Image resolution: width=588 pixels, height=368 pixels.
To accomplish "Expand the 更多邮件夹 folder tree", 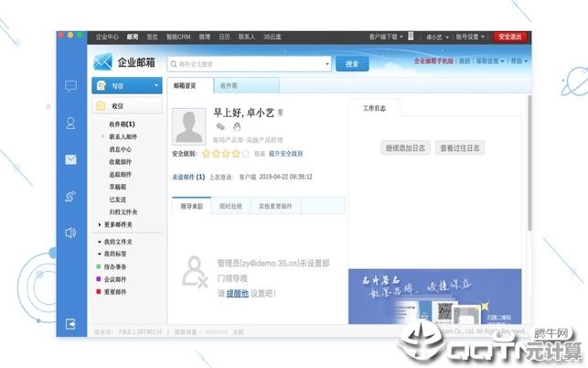I will click(x=100, y=224).
